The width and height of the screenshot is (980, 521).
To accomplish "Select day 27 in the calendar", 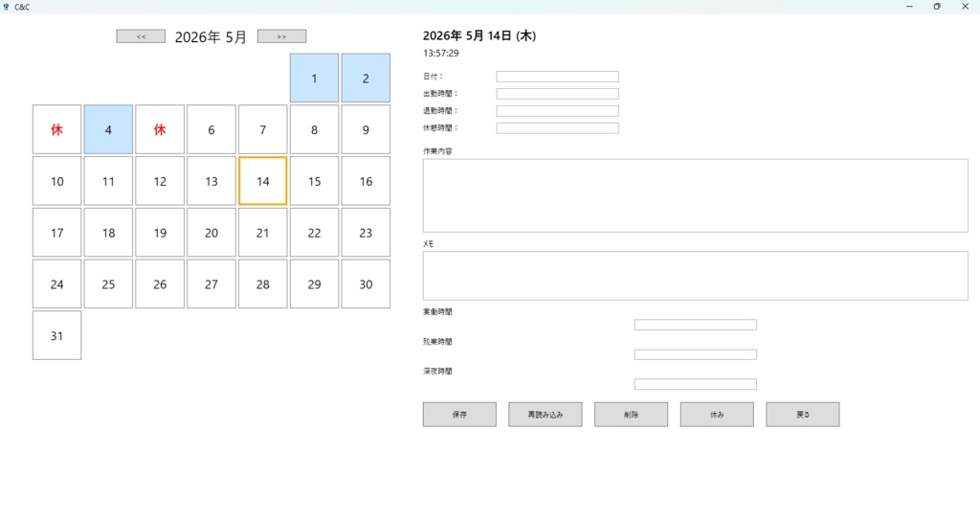I will (x=212, y=283).
